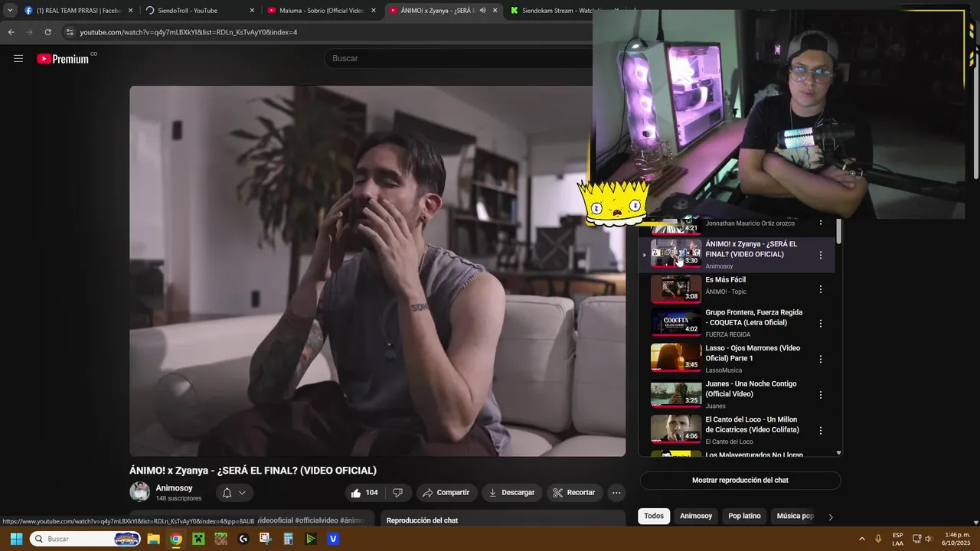
Task: Select the Todos filter chip
Action: (654, 516)
